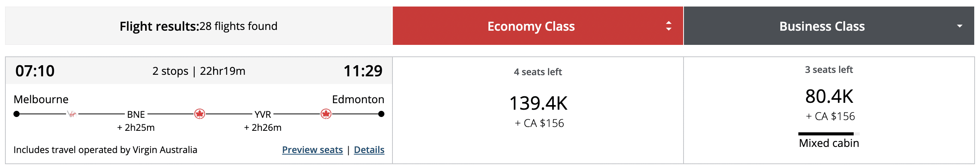Viewport: 980px width, 168px height.
Task: Click the Virgin Australia airline logo
Action: [72, 114]
